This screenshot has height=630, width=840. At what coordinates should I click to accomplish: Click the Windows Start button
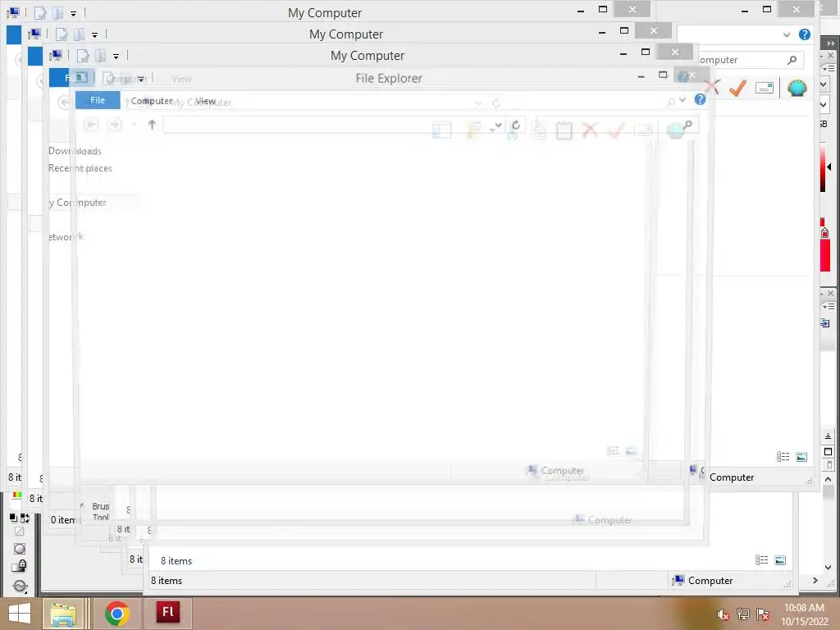click(20, 614)
